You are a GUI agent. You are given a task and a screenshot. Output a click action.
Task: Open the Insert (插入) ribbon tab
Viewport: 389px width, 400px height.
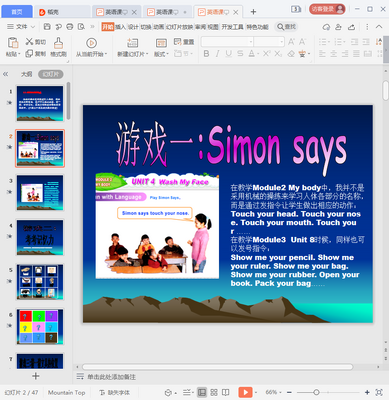tap(120, 27)
